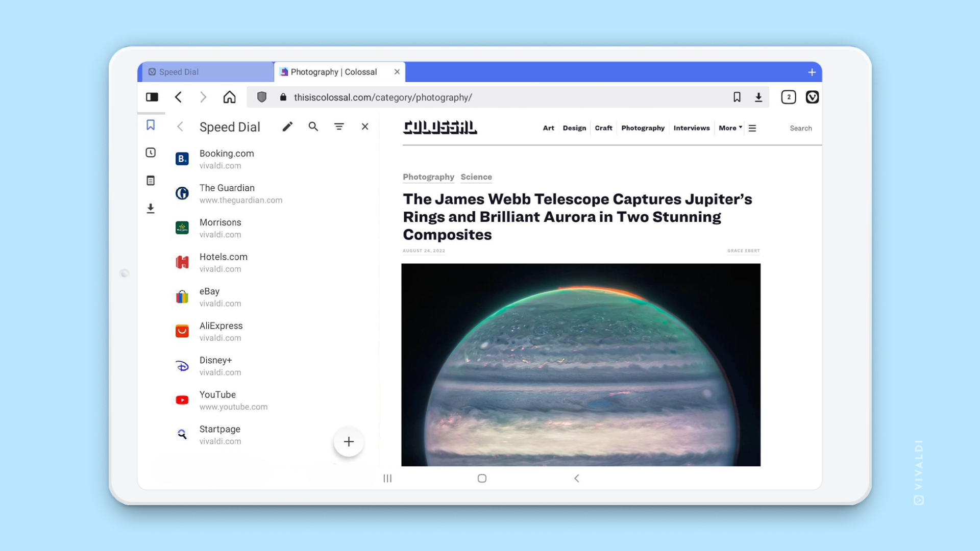Enable the shield privacy protection icon
This screenshot has height=551, width=980.
point(261,97)
